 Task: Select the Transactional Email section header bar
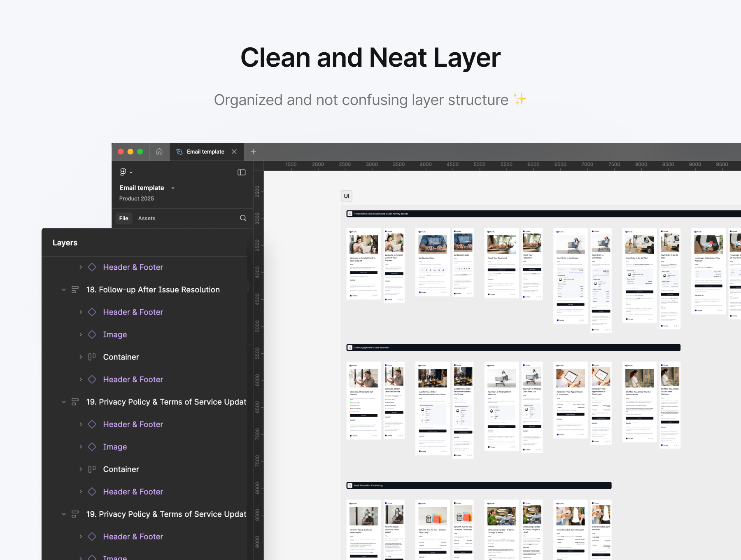click(535, 214)
